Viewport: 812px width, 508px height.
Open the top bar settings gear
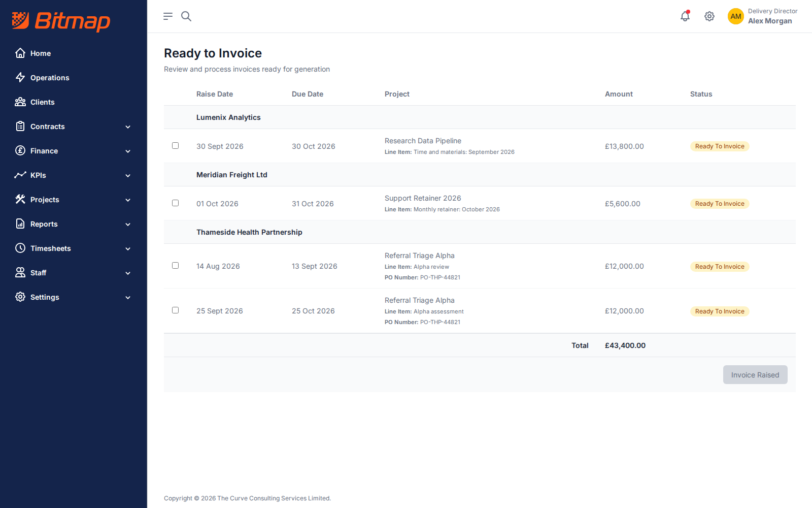click(709, 16)
